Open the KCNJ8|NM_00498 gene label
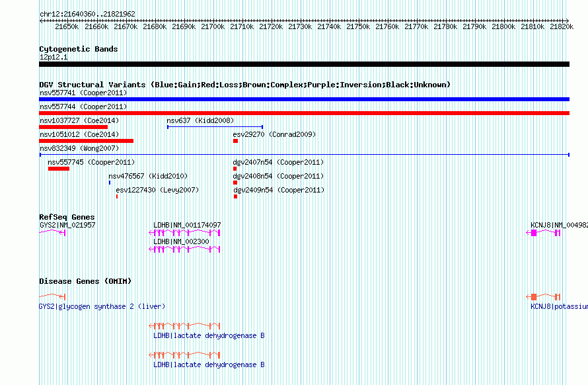This screenshot has height=385, width=588. point(559,225)
